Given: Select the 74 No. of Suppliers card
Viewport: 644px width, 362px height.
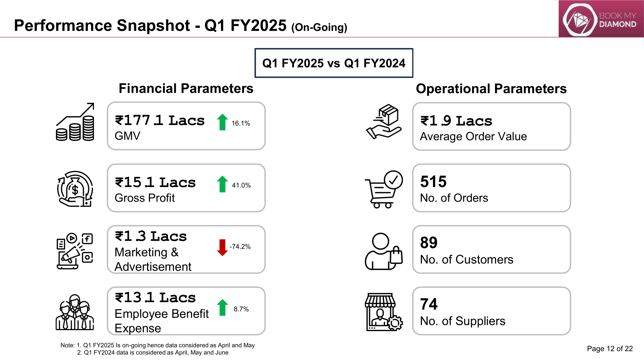Looking at the screenshot, I should [491, 311].
